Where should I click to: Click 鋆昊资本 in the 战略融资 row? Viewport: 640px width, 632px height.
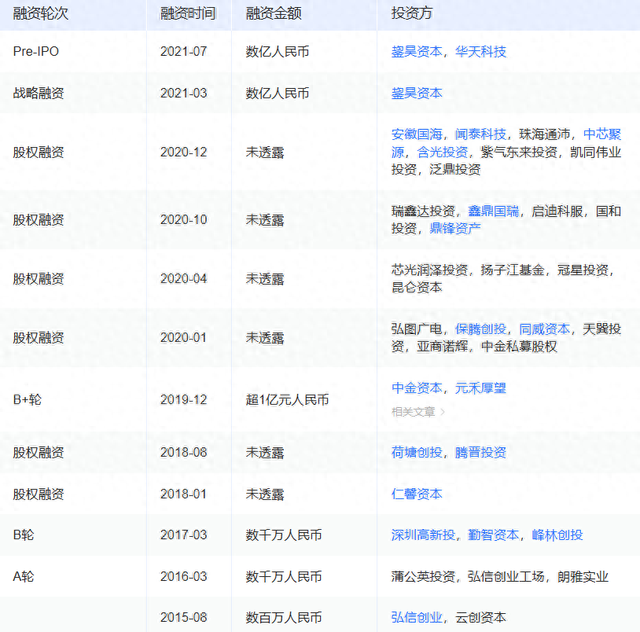(417, 93)
